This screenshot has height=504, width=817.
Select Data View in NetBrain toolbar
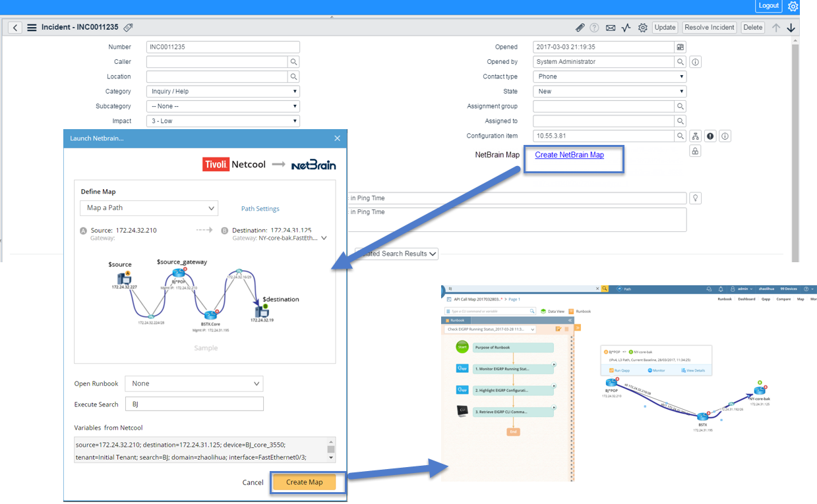coord(553,311)
